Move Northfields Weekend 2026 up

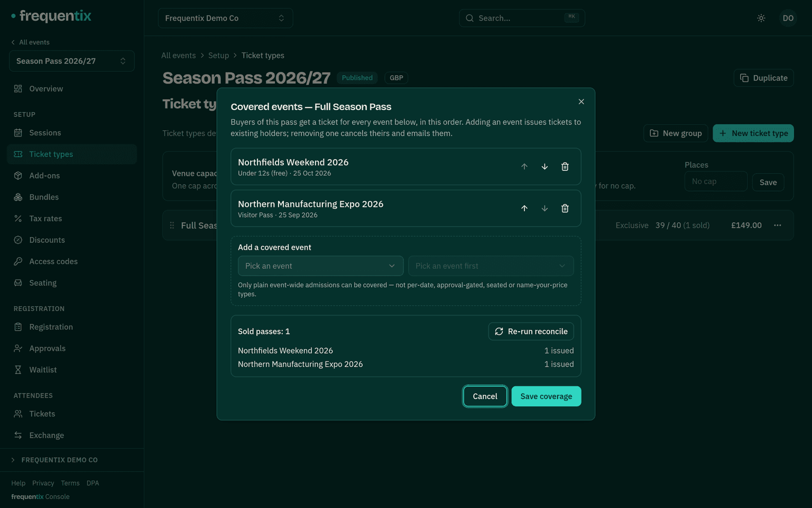click(524, 167)
